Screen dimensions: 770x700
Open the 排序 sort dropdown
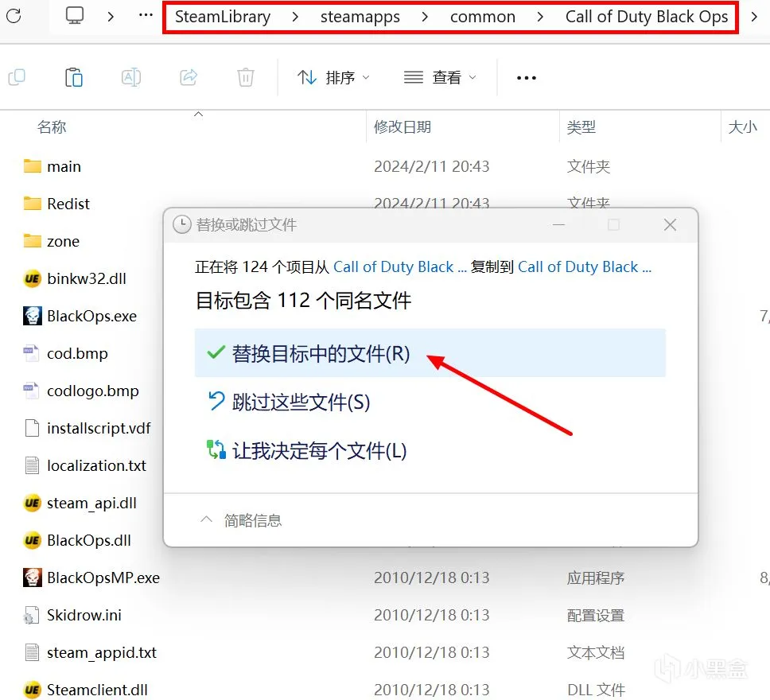point(333,77)
